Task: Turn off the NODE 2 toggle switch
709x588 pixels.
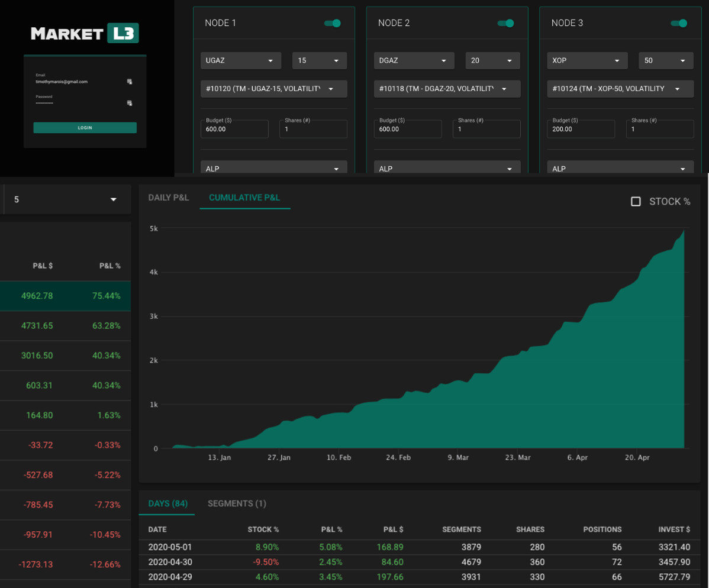Action: coord(506,23)
